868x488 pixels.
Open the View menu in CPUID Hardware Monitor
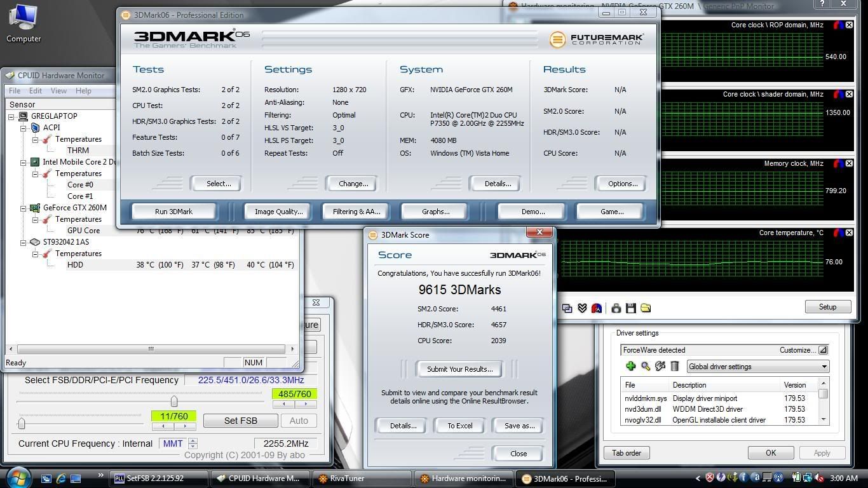coord(58,91)
